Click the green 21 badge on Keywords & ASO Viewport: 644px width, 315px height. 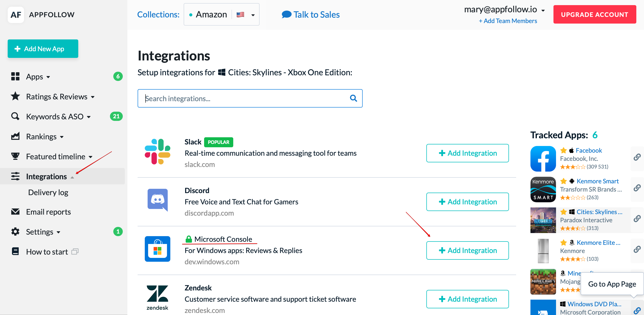(x=116, y=116)
